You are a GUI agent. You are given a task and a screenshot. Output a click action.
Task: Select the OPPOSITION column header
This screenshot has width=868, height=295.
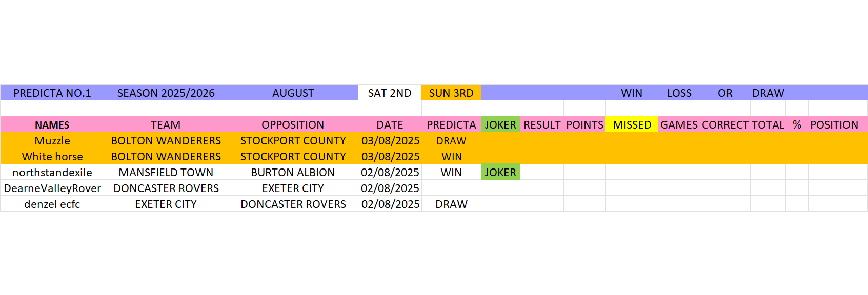point(293,124)
